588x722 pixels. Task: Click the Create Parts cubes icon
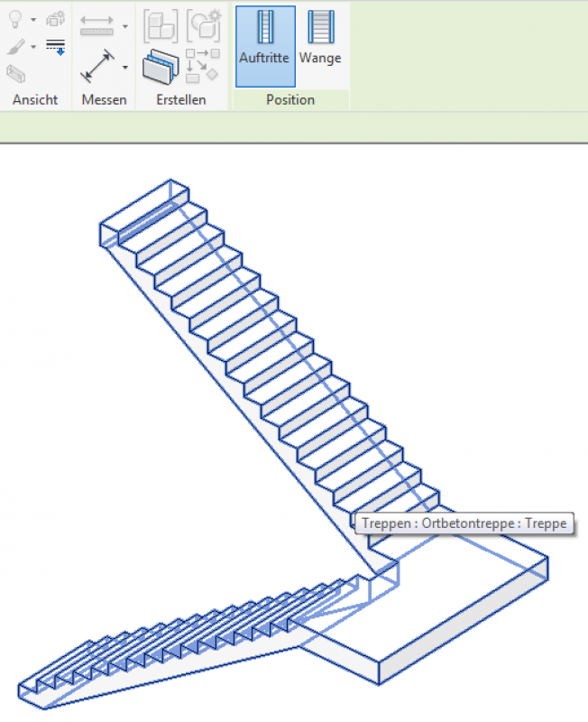pyautogui.click(x=161, y=24)
